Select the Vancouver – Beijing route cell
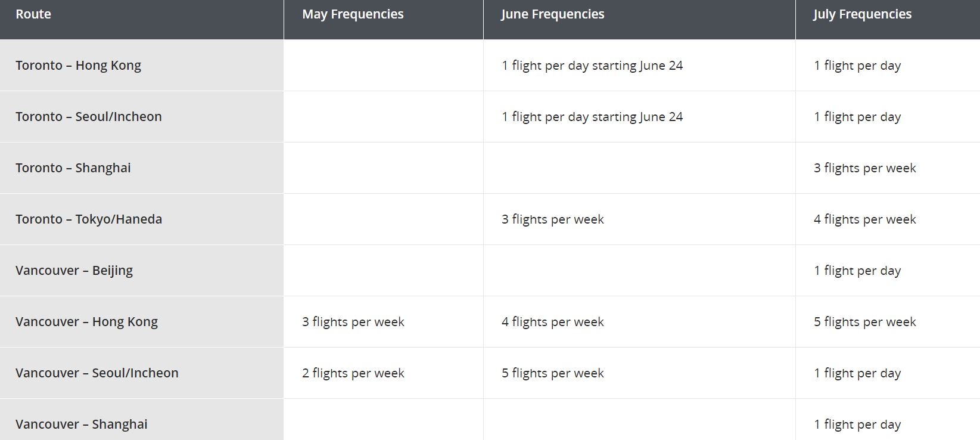 coord(142,271)
